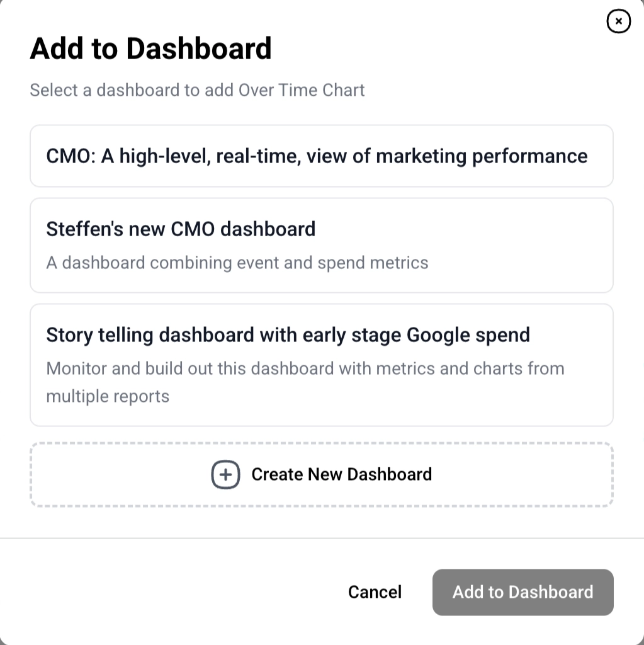Image resolution: width=644 pixels, height=645 pixels.
Task: Click "Steffen's" in the second dashboard card
Action: pyautogui.click(x=84, y=229)
